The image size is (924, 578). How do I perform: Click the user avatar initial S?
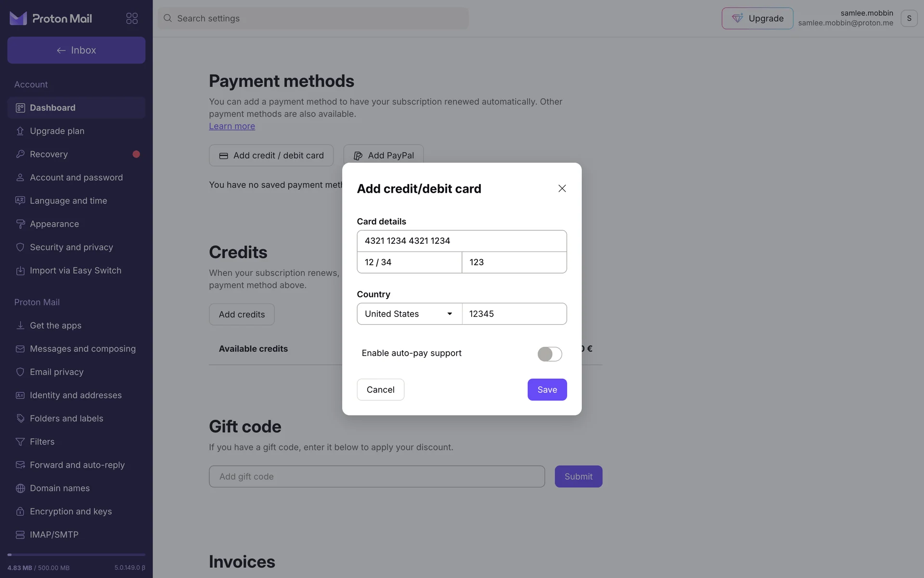point(909,18)
